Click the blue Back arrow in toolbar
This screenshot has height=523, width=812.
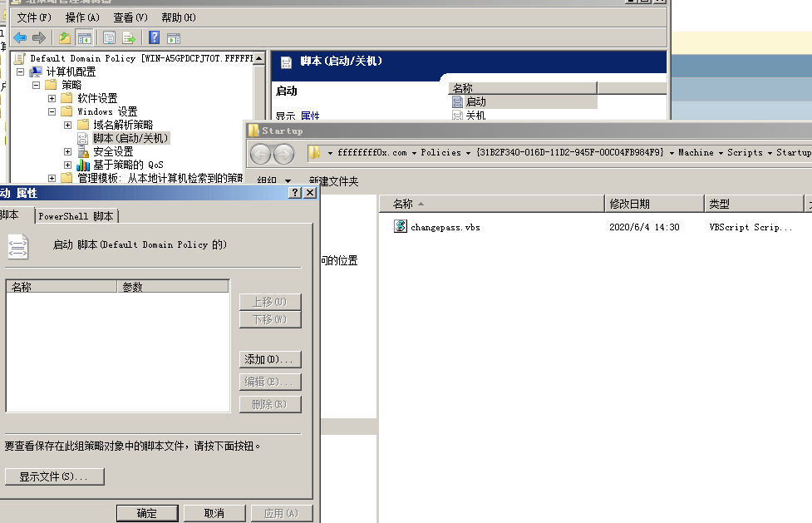tap(20, 37)
